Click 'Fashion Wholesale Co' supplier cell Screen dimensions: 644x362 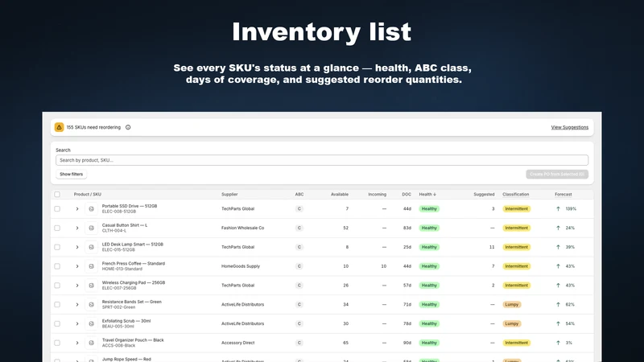243,228
